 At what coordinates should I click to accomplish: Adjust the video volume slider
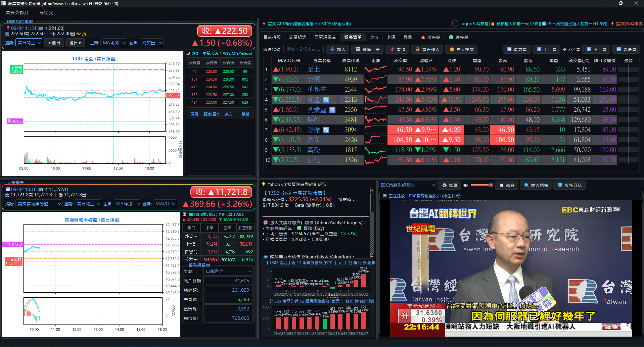(x=482, y=185)
